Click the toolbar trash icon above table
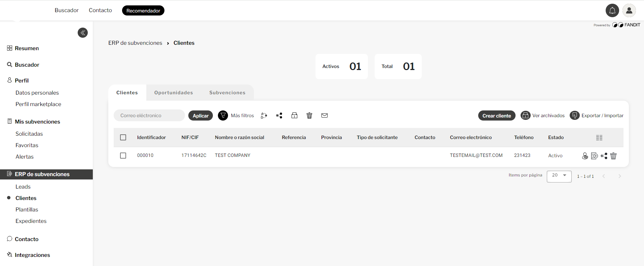644x266 pixels. (309, 115)
